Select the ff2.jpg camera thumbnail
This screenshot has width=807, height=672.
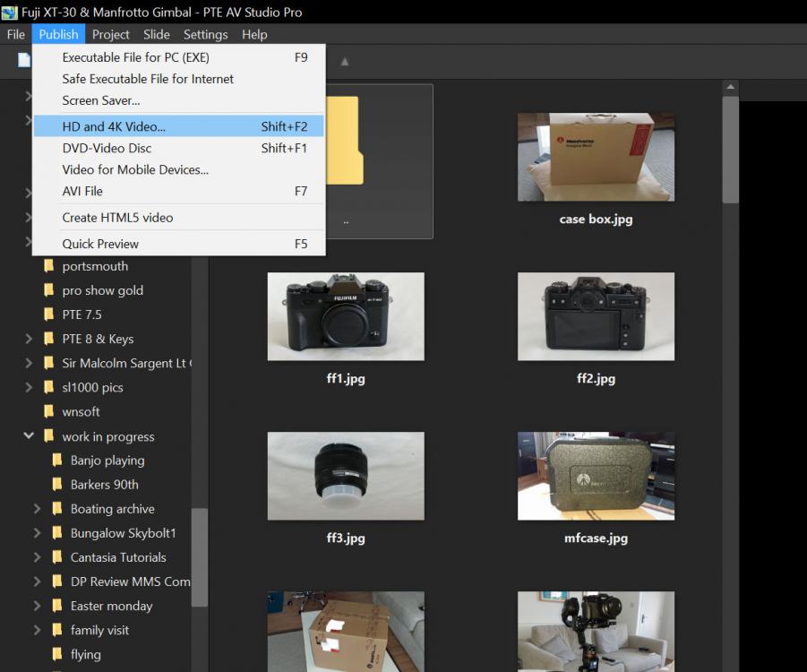pos(596,316)
